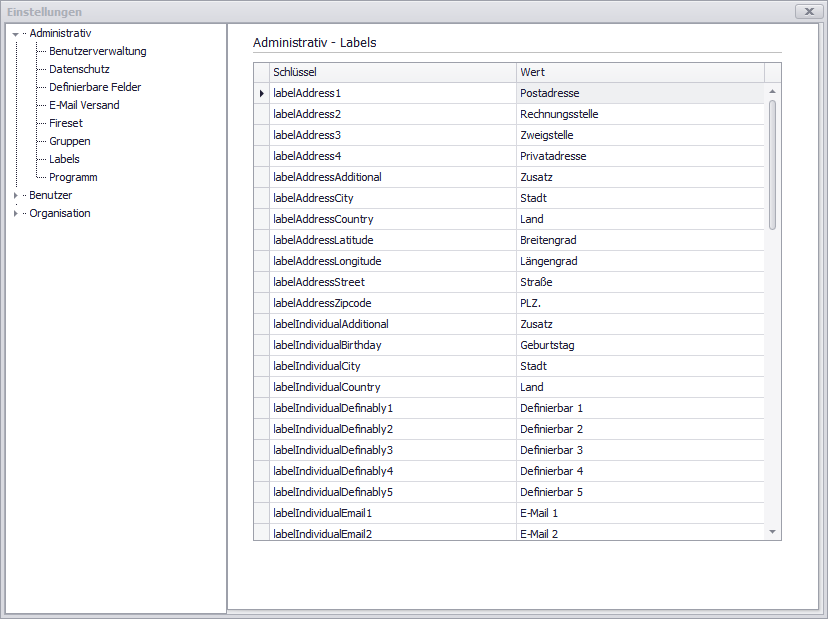Viewport: 828px width, 619px height.
Task: Expand the Benutzer tree node
Action: click(x=15, y=196)
